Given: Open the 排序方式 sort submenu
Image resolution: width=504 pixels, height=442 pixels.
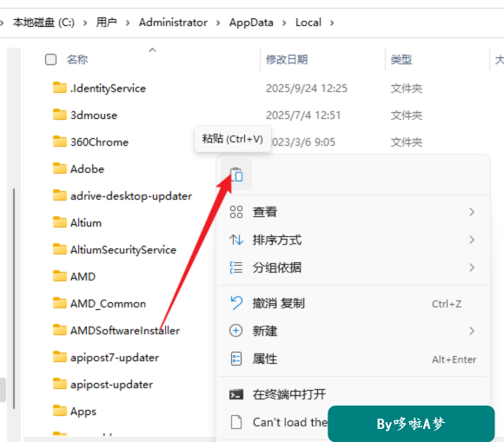Looking at the screenshot, I should [x=353, y=240].
